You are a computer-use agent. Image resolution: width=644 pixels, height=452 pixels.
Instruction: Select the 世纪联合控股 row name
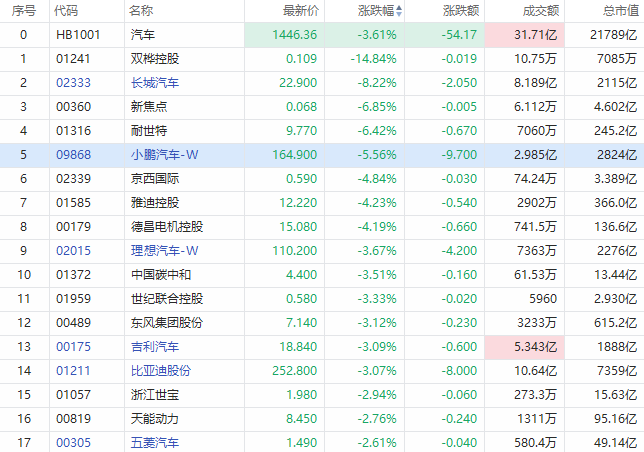coord(167,299)
